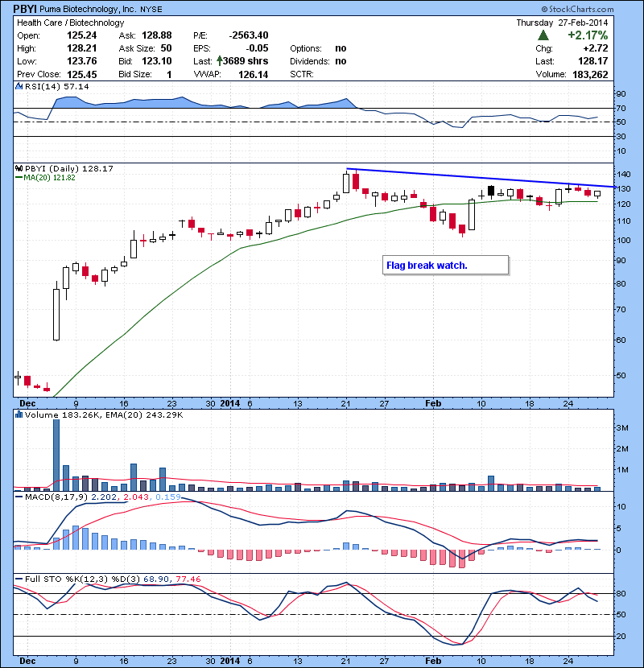Click the Low value 123.76

coord(82,61)
